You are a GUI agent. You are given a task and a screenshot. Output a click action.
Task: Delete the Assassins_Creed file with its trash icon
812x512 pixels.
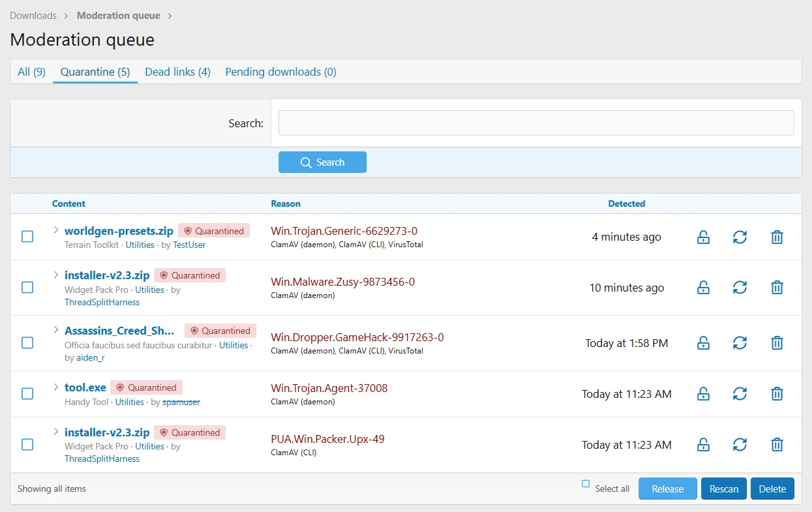(x=777, y=343)
